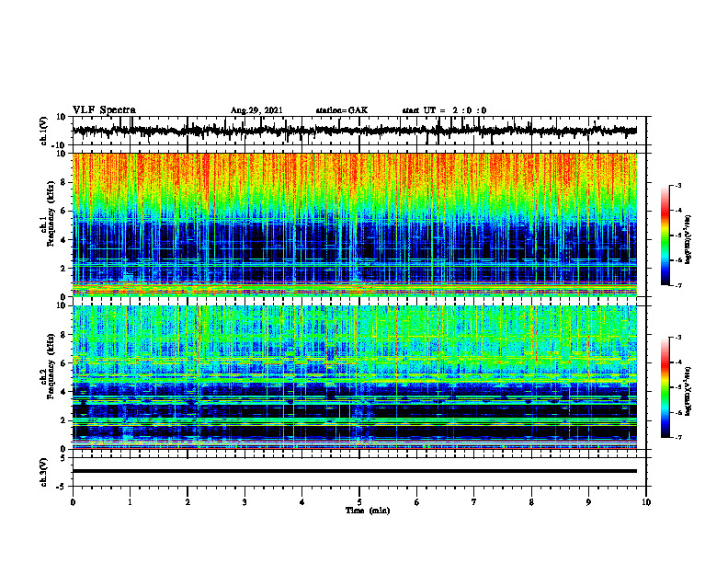Click the "4" kHz tick of ch.2 spectrogram

pos(63,392)
